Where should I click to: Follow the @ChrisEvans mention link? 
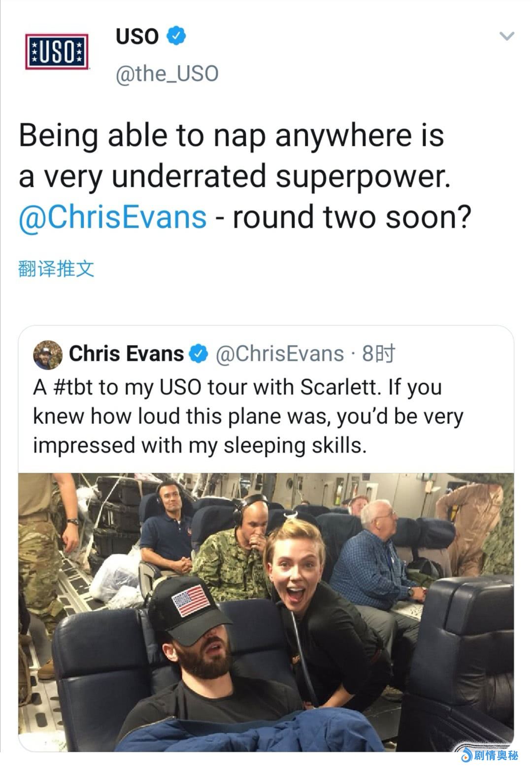click(113, 217)
